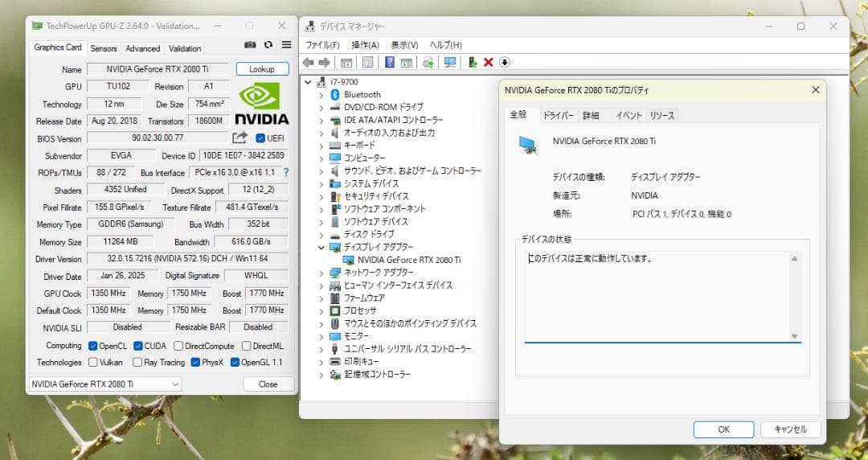Collapse the i7-9700 root node
The height and width of the screenshot is (460, 868).
[309, 82]
